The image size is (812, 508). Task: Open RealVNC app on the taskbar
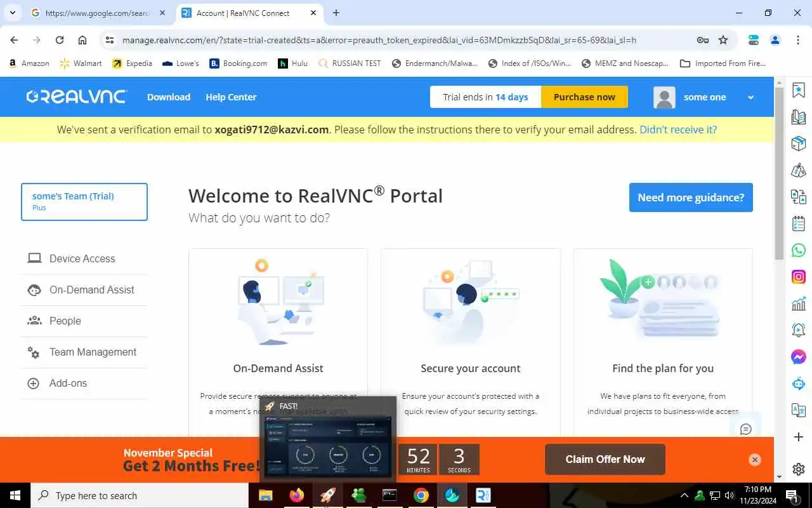483,495
